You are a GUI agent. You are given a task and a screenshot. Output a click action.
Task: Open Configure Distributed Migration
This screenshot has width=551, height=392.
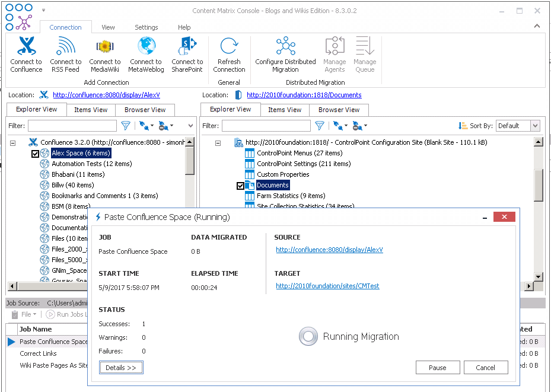285,53
